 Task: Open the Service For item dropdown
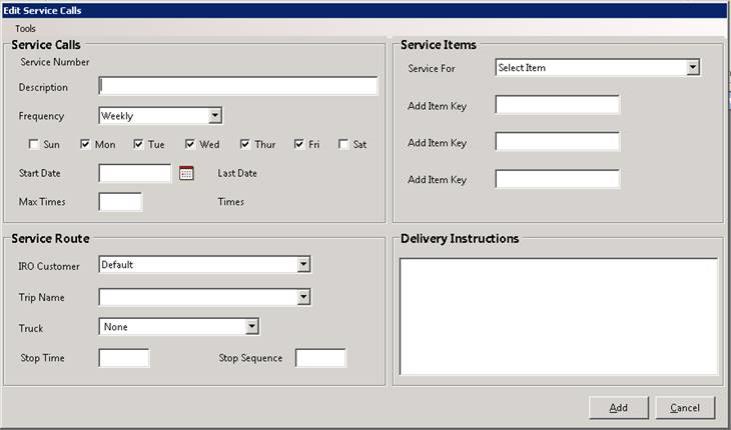(x=692, y=68)
